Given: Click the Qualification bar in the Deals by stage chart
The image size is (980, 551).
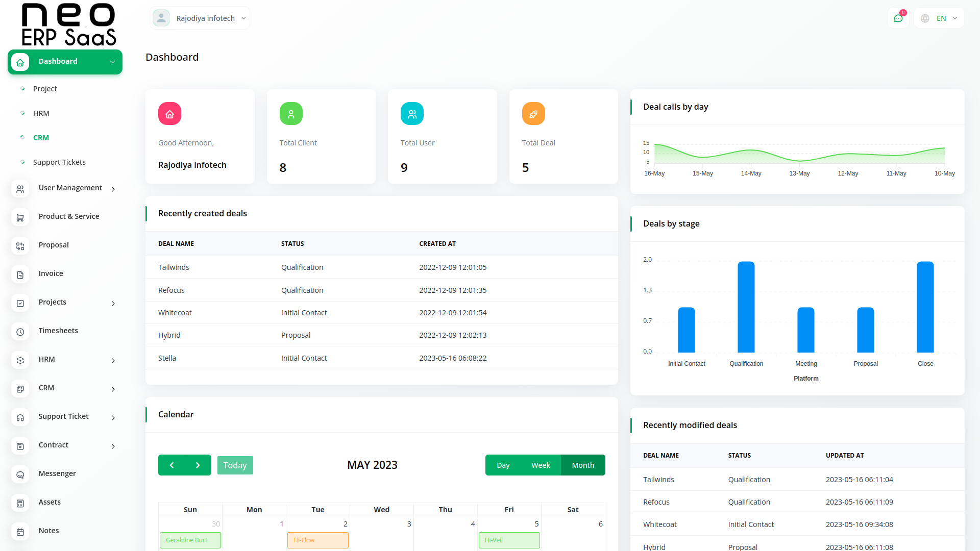Looking at the screenshot, I should [746, 307].
